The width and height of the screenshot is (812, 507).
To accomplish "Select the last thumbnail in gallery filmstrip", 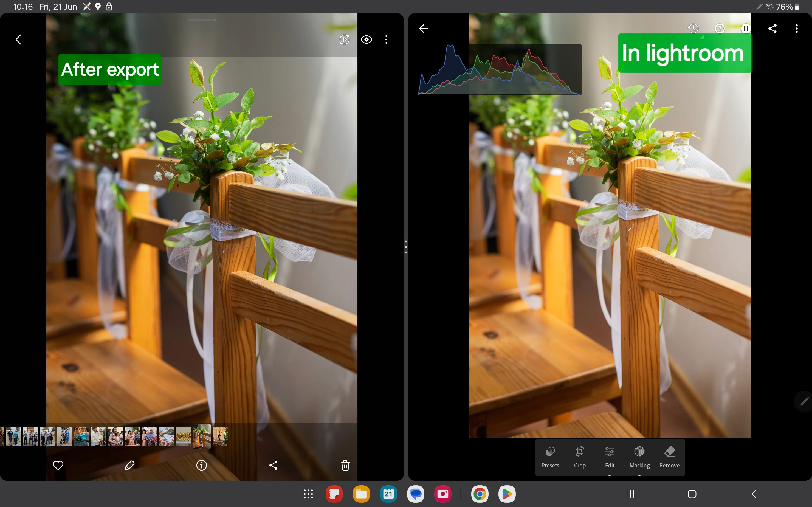I will [220, 436].
